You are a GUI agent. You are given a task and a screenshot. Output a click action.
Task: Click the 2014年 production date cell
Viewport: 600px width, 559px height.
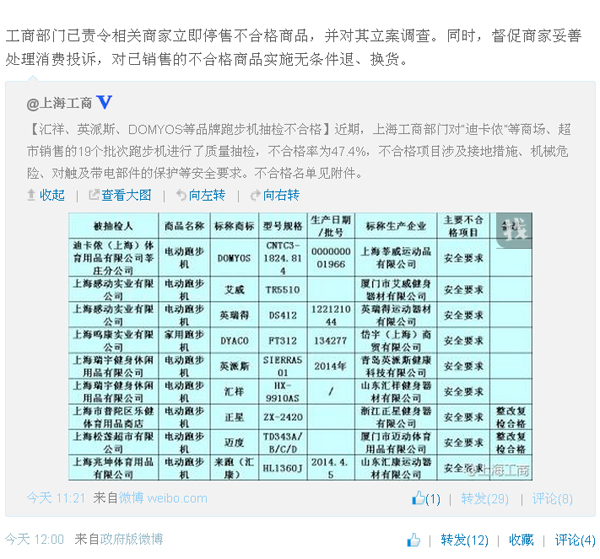[x=331, y=366]
